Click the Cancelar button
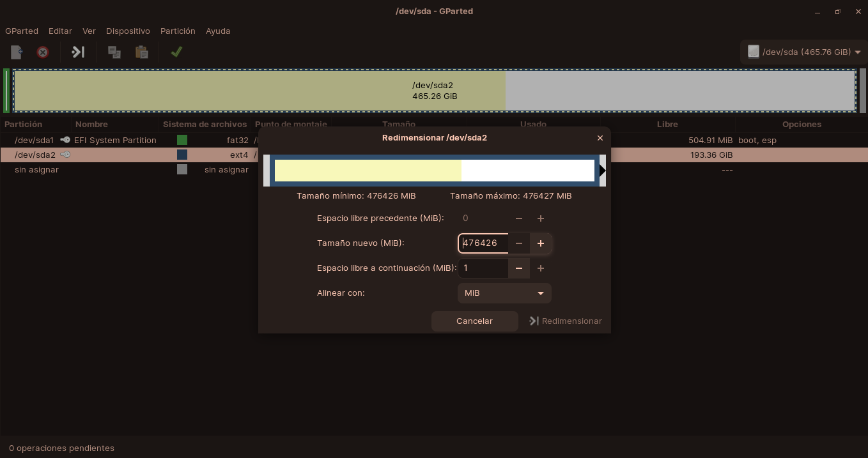The image size is (868, 458). [474, 321]
